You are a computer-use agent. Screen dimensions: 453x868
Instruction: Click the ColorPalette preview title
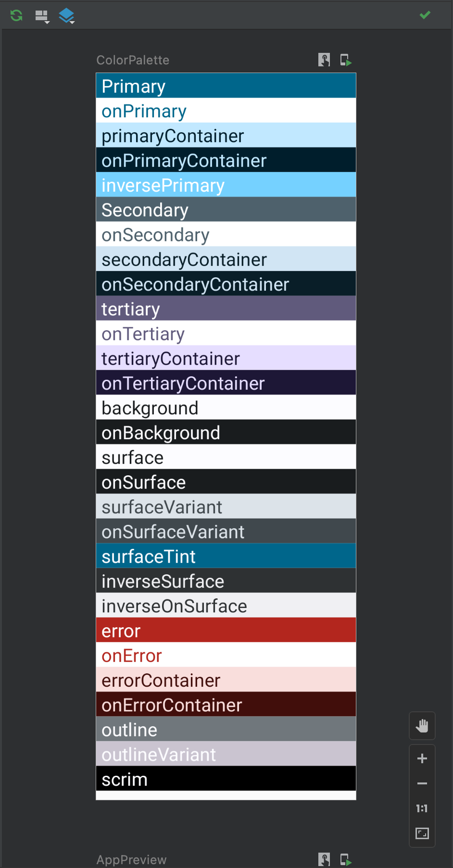click(133, 60)
